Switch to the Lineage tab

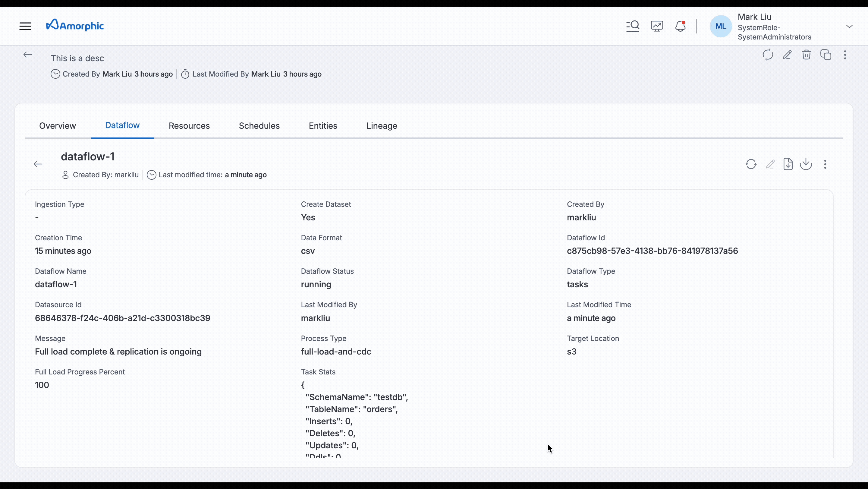382,125
